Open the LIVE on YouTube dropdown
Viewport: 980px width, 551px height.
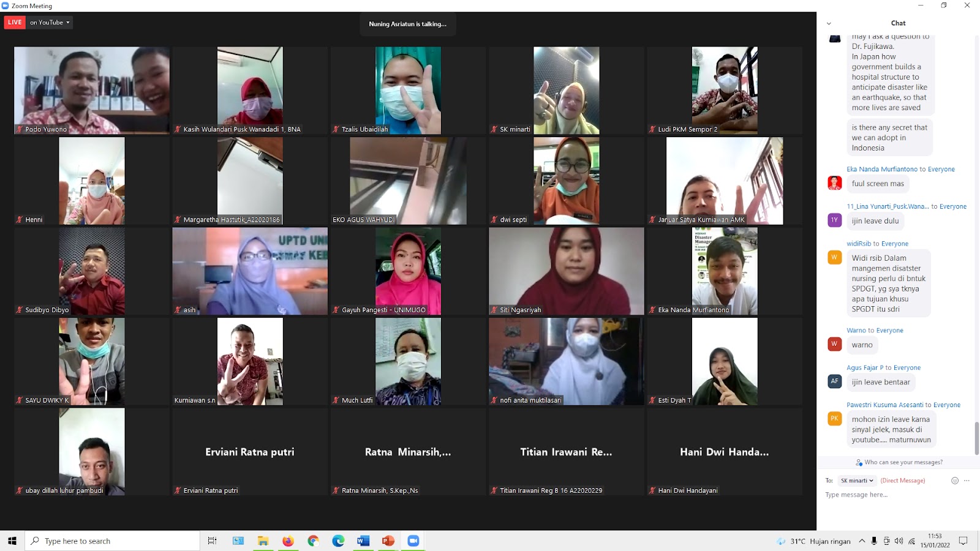pos(50,23)
